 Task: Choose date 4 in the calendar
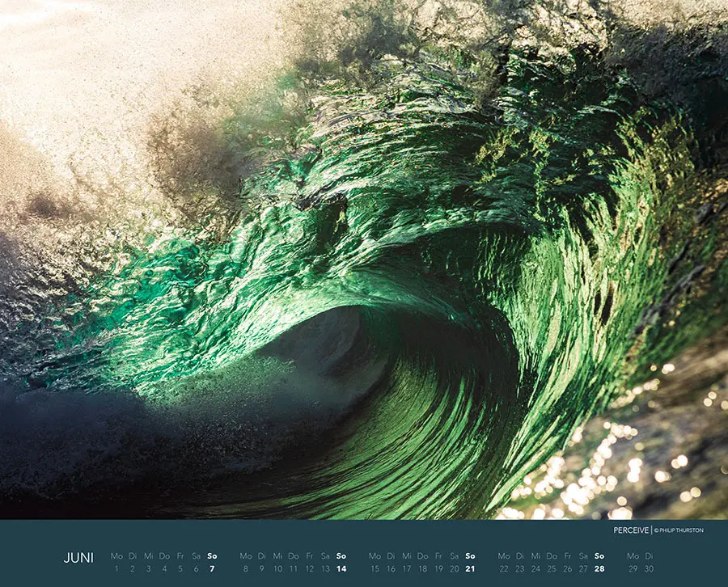coord(164,568)
